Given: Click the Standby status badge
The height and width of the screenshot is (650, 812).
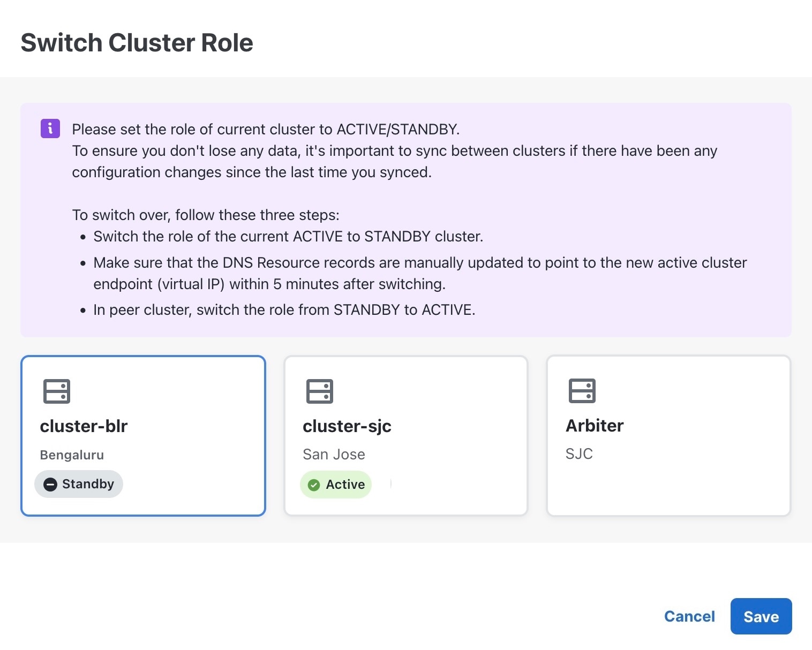Looking at the screenshot, I should pos(79,484).
